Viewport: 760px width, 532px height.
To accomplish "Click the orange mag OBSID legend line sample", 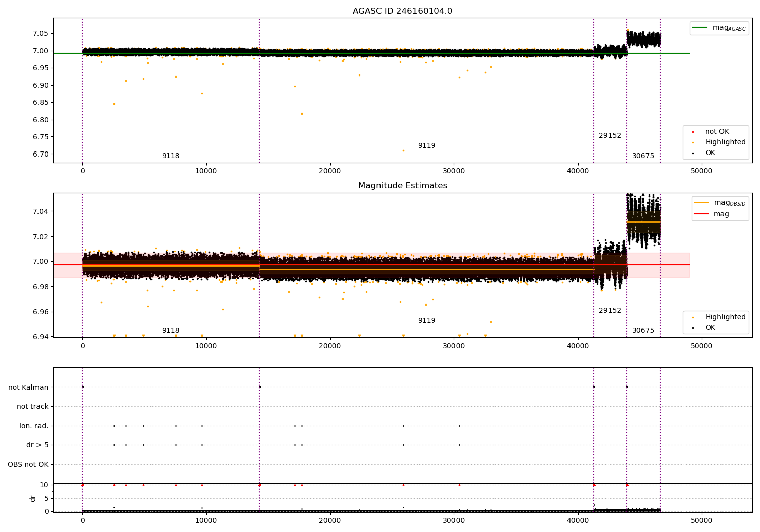I will tap(702, 202).
